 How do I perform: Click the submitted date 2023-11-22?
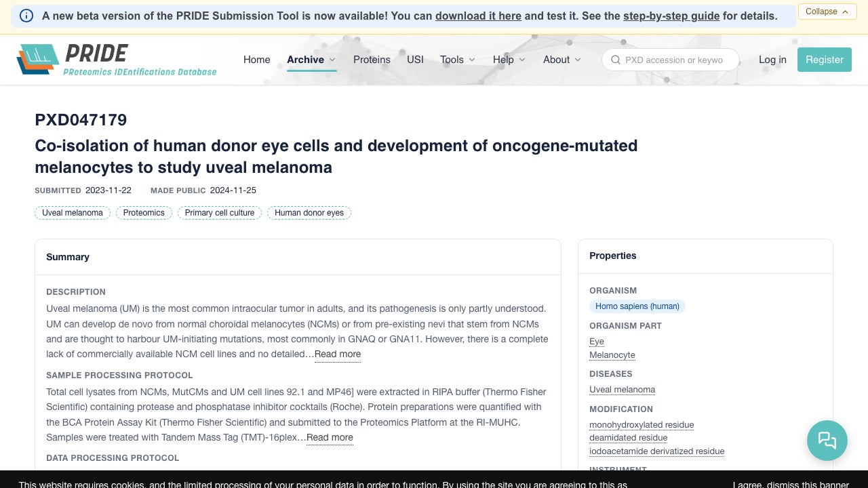(108, 190)
